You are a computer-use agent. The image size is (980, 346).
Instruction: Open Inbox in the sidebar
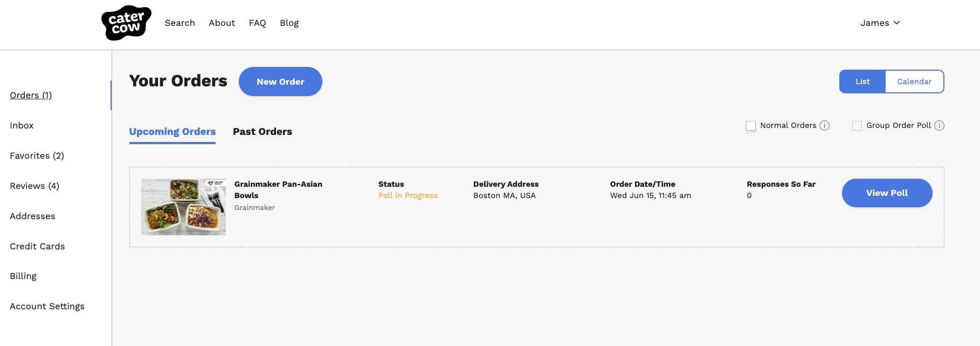point(22,125)
